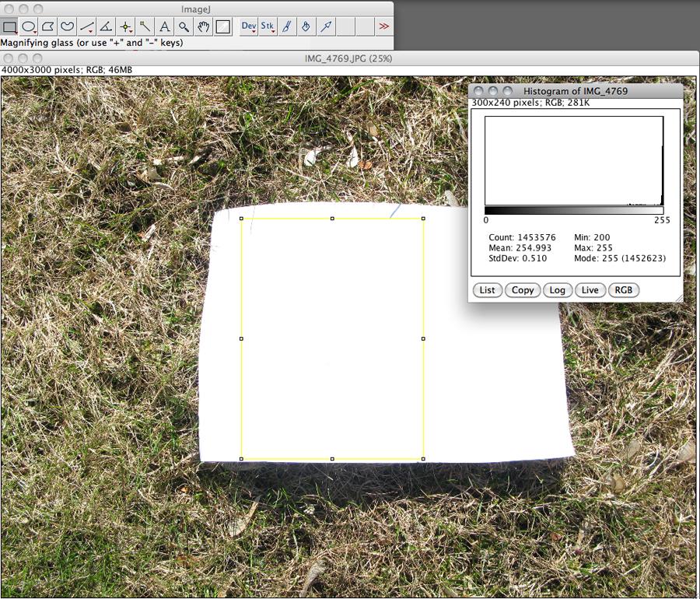Select the Rectangle selection tool

pos(10,26)
